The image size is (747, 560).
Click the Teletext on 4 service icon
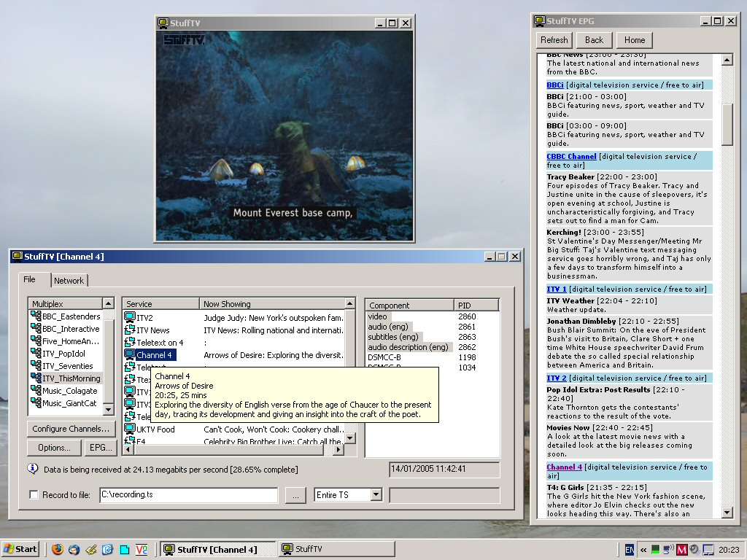click(130, 342)
